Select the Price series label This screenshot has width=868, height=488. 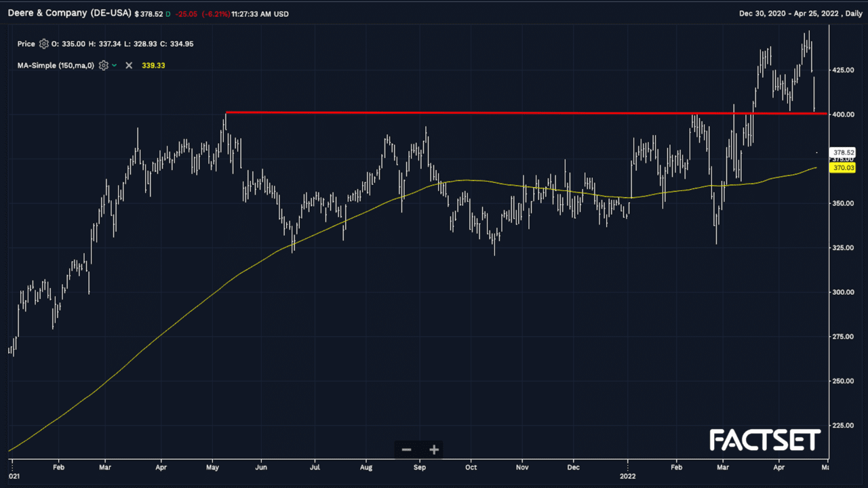click(x=26, y=44)
